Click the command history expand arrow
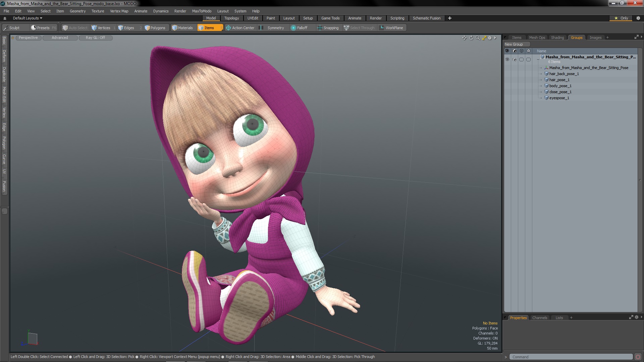Image resolution: width=644 pixels, height=362 pixels. coord(506,357)
